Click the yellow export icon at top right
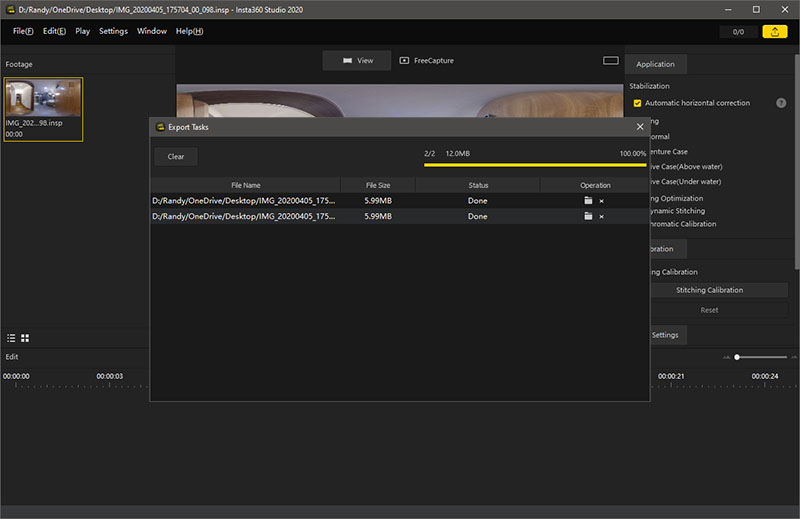800x519 pixels. click(x=774, y=32)
